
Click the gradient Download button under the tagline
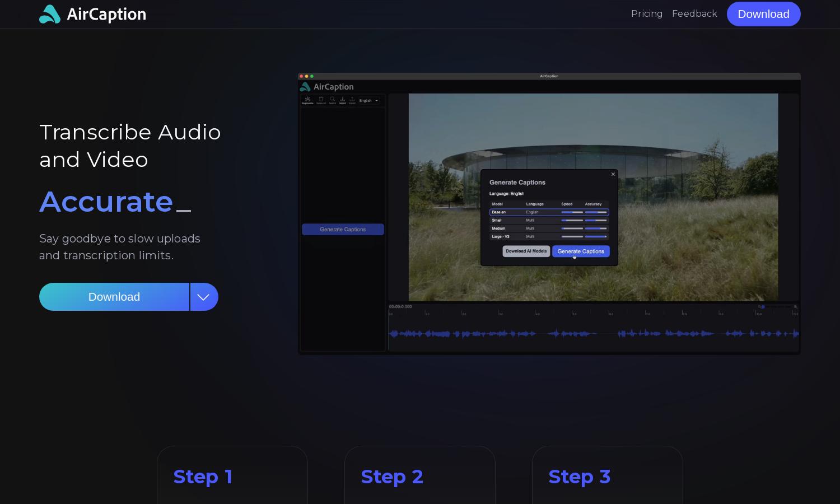coord(114,297)
